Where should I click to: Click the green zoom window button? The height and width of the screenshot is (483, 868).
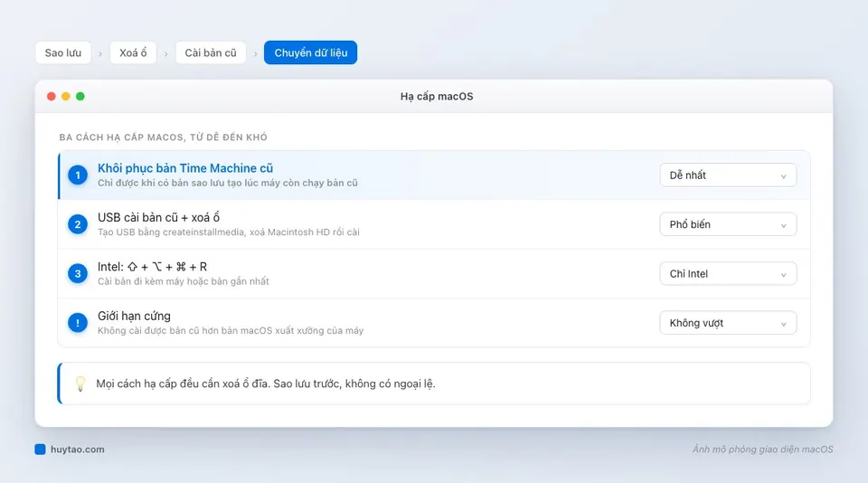pyautogui.click(x=80, y=97)
